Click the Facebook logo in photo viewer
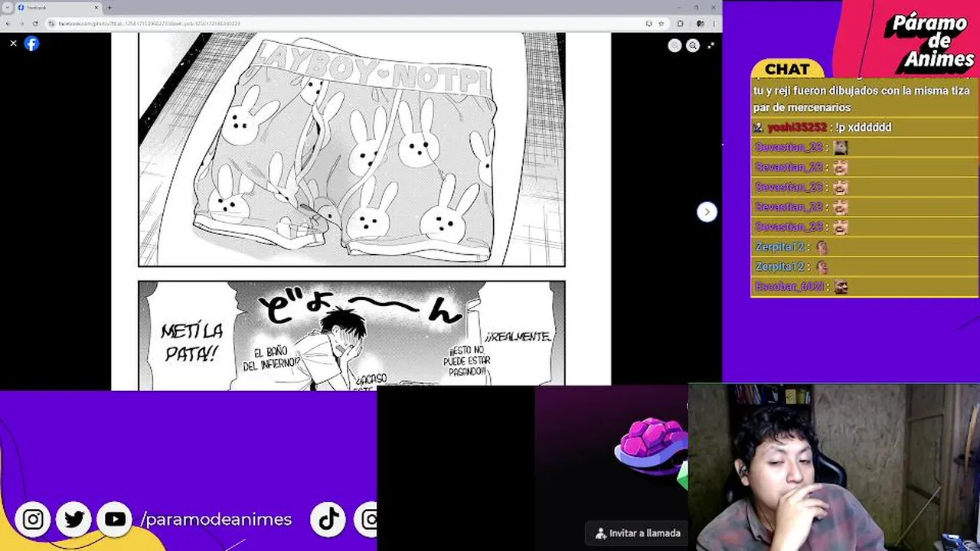The image size is (980, 551). [x=31, y=44]
